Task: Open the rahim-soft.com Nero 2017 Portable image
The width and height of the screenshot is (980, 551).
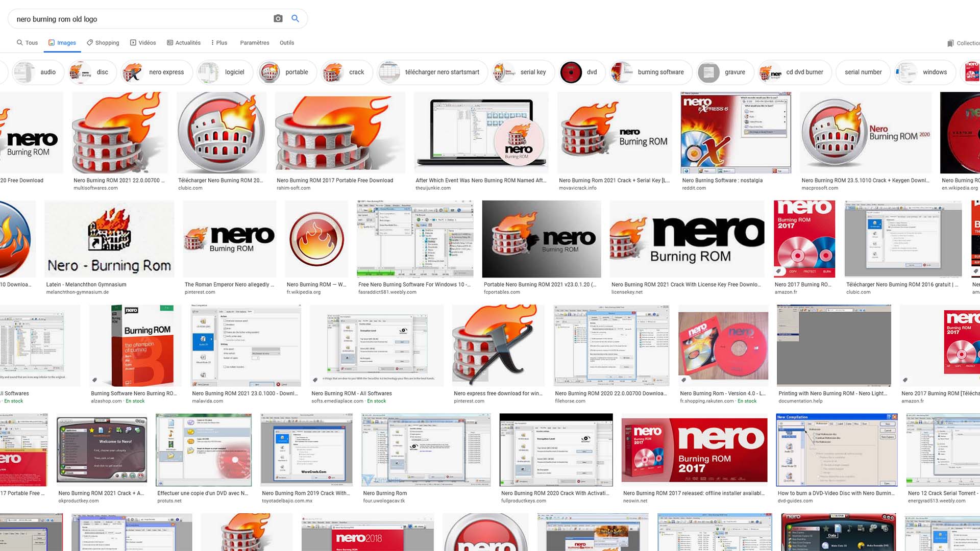Action: click(340, 133)
